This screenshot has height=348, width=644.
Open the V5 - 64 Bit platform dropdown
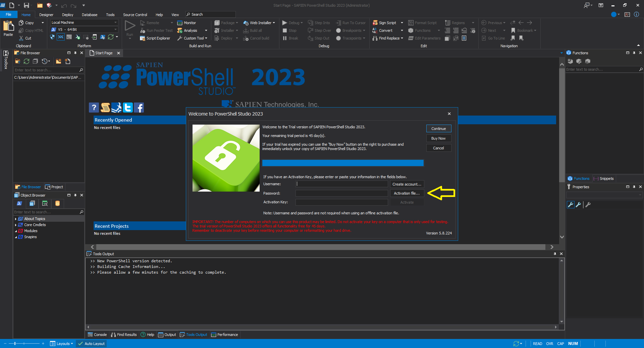pyautogui.click(x=84, y=29)
